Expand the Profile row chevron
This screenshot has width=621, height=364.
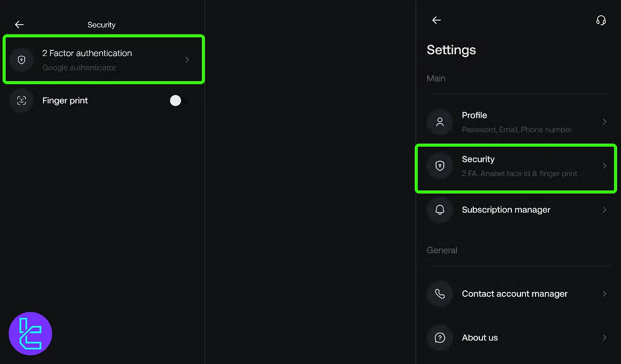(x=604, y=122)
